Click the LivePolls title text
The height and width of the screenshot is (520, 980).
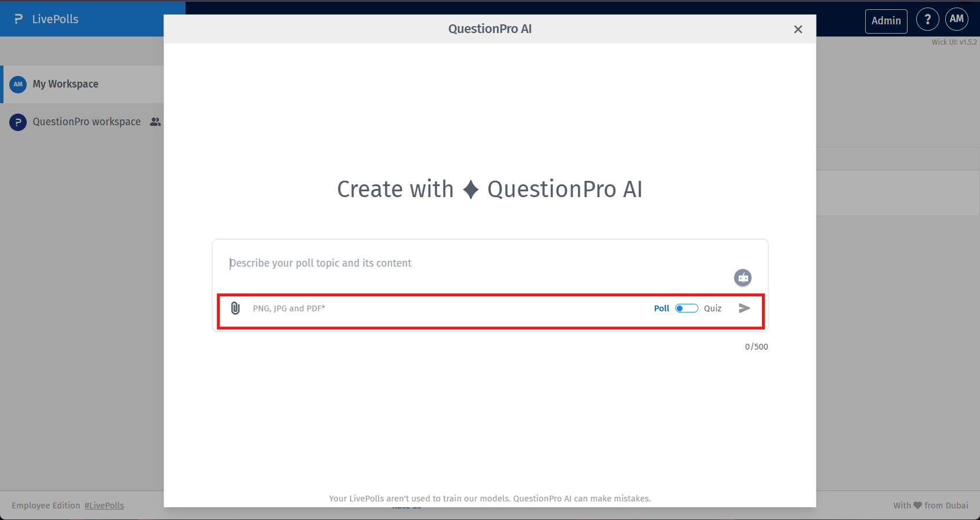click(x=55, y=19)
